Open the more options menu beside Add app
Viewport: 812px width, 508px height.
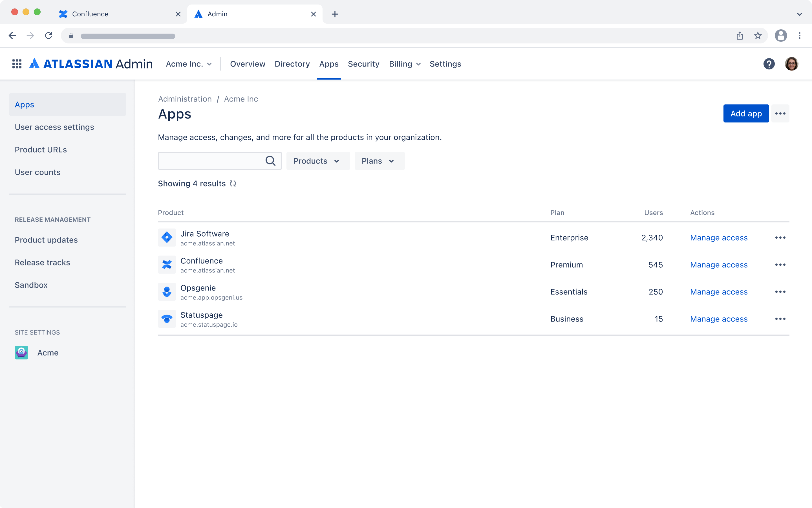pyautogui.click(x=780, y=114)
